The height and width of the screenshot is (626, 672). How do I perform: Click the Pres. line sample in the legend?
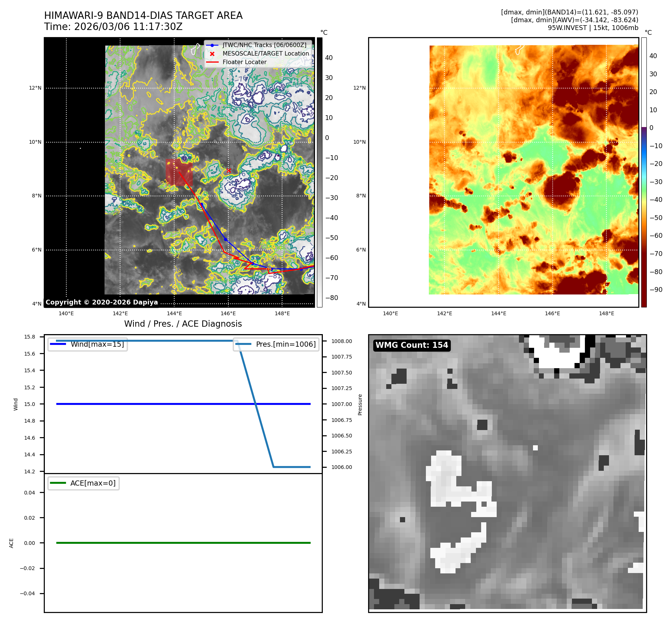[x=243, y=344]
